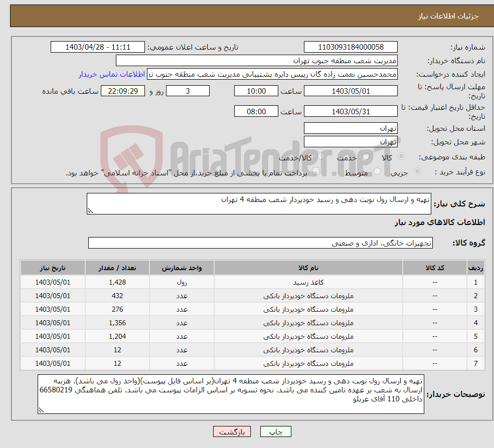Click the price validity date 1403/05/31 field

[351, 111]
